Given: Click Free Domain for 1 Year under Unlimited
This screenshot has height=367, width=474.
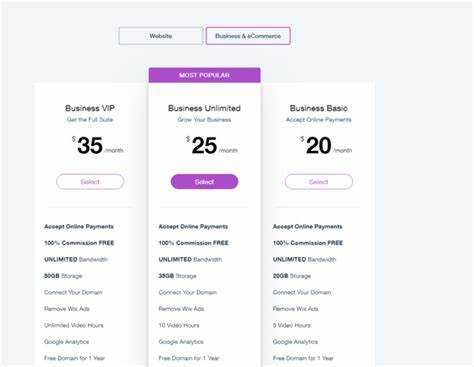Looking at the screenshot, I should point(189,358).
